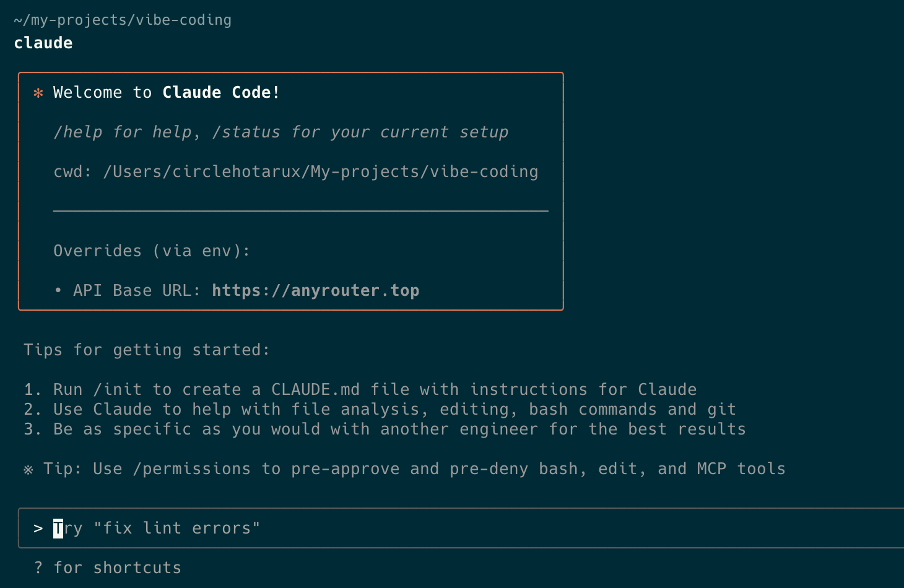904x588 pixels.
Task: Click the CLAUDE.md file name
Action: coord(316,389)
